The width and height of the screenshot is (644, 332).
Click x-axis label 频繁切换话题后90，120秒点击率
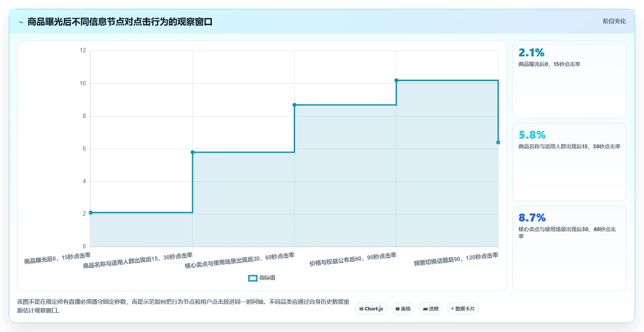click(x=456, y=259)
